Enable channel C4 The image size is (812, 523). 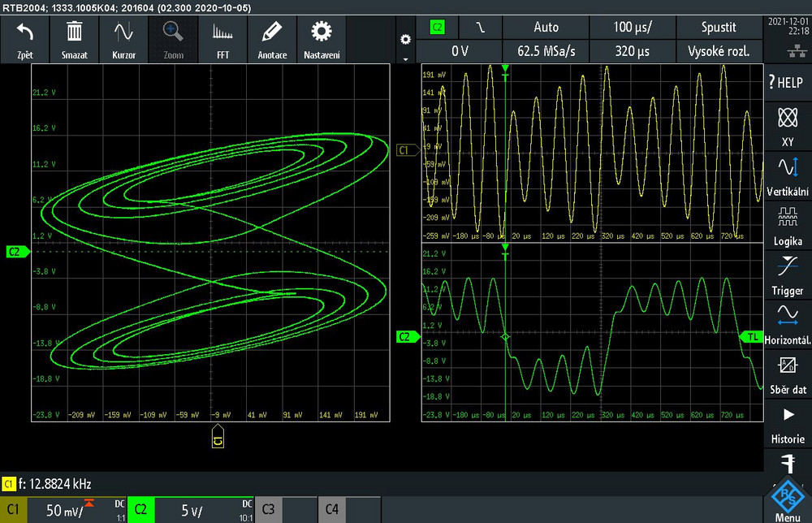(332, 510)
